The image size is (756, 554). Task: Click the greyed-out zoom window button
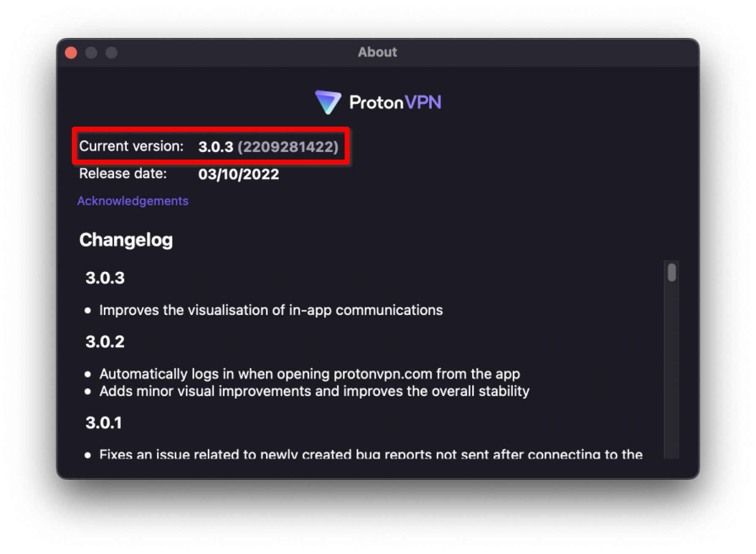(x=111, y=53)
